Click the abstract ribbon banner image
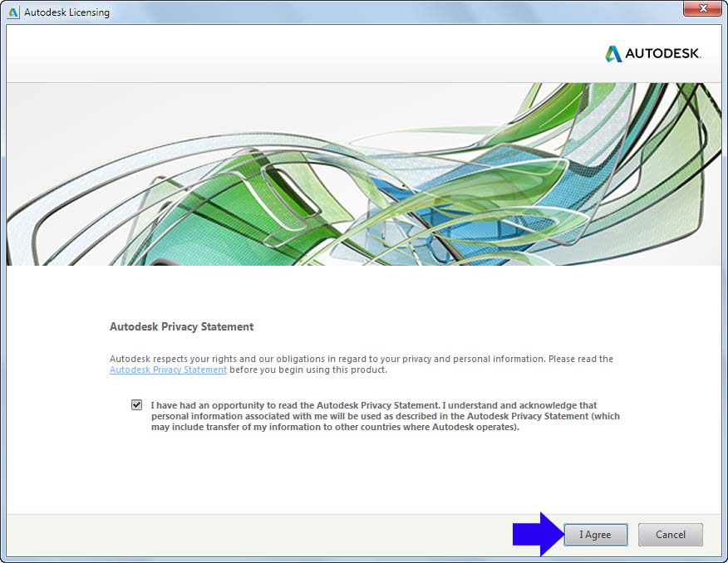 click(363, 174)
